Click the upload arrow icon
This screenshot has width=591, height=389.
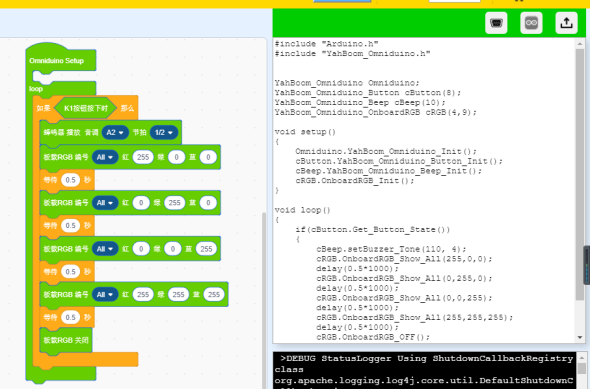coord(566,23)
